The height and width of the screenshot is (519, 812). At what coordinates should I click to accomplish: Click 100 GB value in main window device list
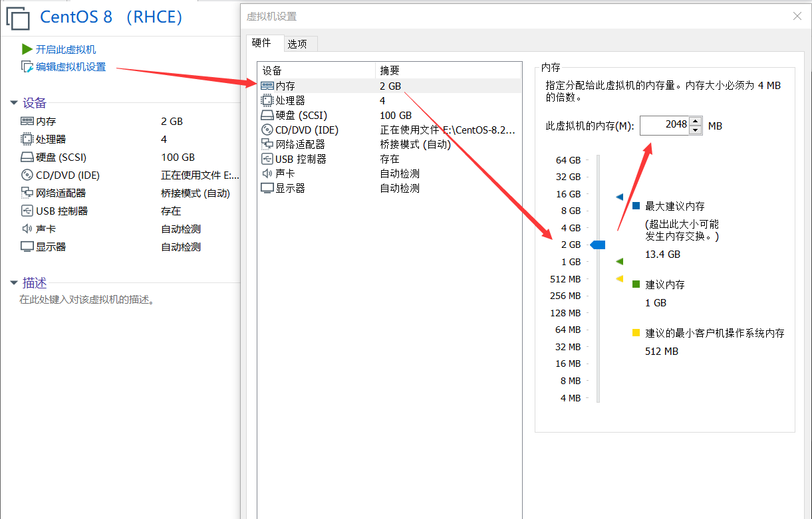point(178,157)
